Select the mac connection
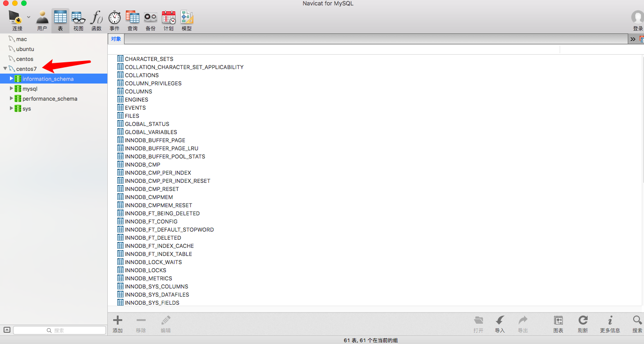Image resolution: width=644 pixels, height=344 pixels. (x=22, y=39)
